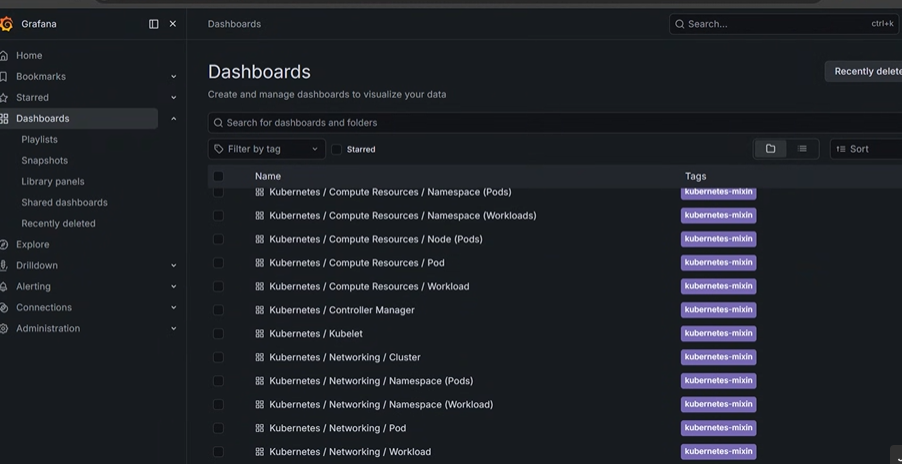Check the Kubernetes / Controller Manager row checkbox
902x464 pixels.
[218, 310]
